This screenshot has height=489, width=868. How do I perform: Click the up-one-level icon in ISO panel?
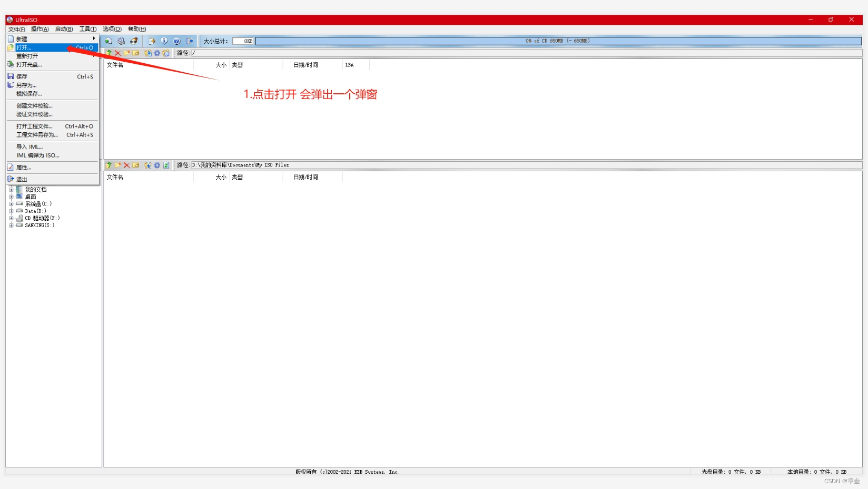coord(108,53)
